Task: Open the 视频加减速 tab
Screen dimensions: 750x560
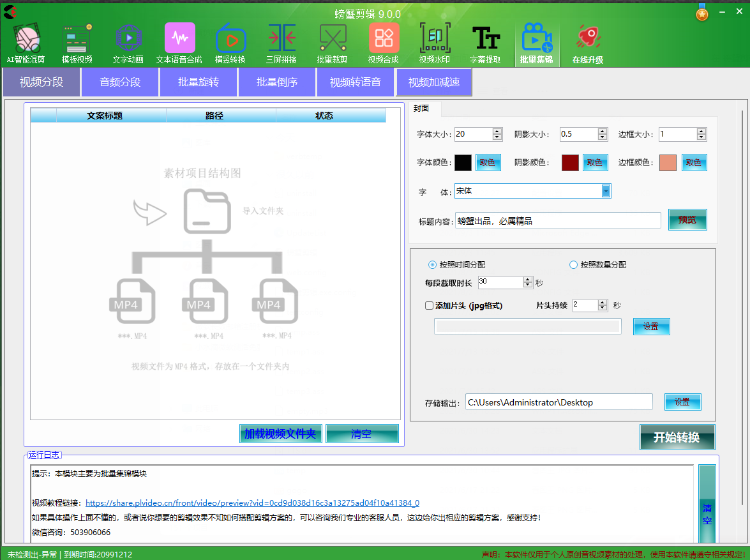Action: (x=434, y=82)
